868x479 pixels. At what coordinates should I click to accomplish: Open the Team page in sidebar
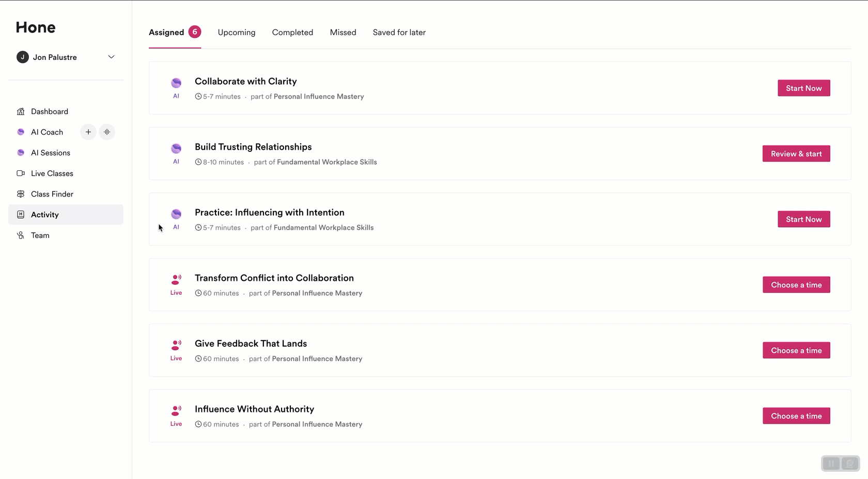40,235
